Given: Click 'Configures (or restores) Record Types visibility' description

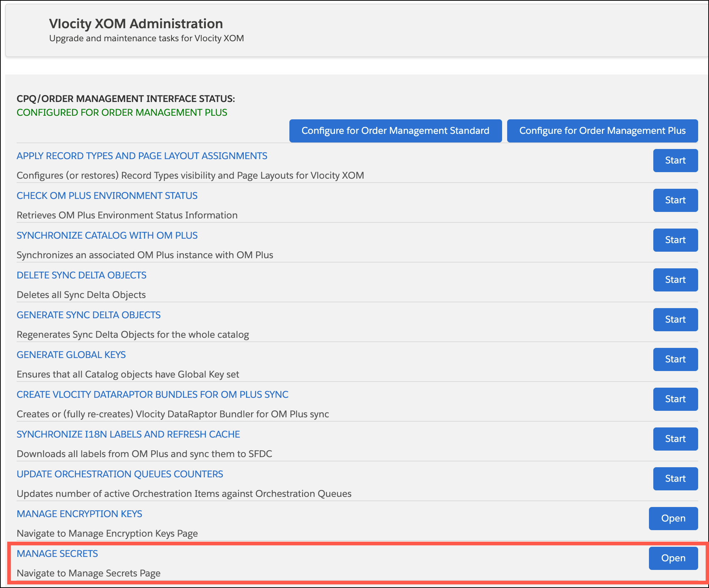Looking at the screenshot, I should [190, 175].
